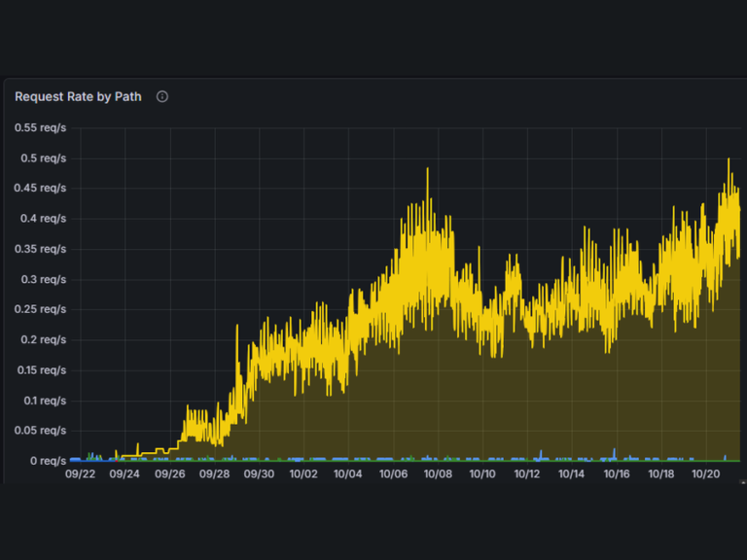The image size is (747, 560).
Task: Open the Request Rate by Path panel title
Action: click(x=78, y=96)
